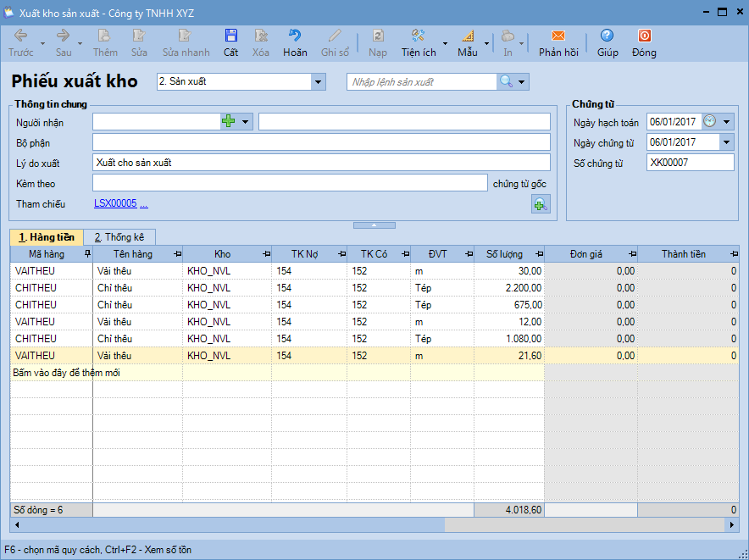
Task: Pin the Mã hàng column
Action: 86,254
